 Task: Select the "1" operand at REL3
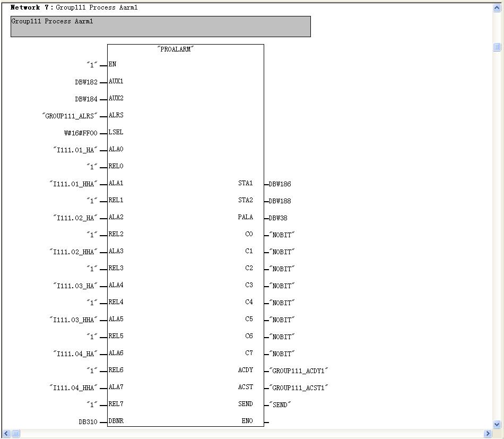pyautogui.click(x=92, y=269)
